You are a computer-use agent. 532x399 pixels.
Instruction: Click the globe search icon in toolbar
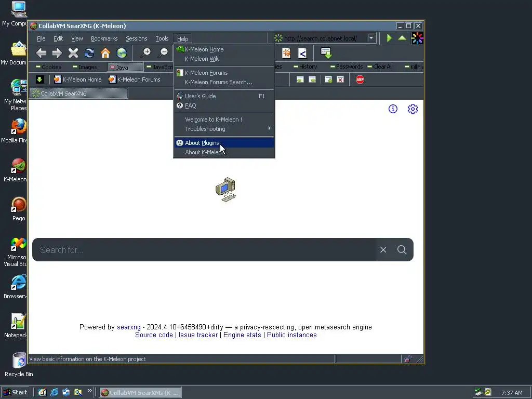(x=122, y=53)
